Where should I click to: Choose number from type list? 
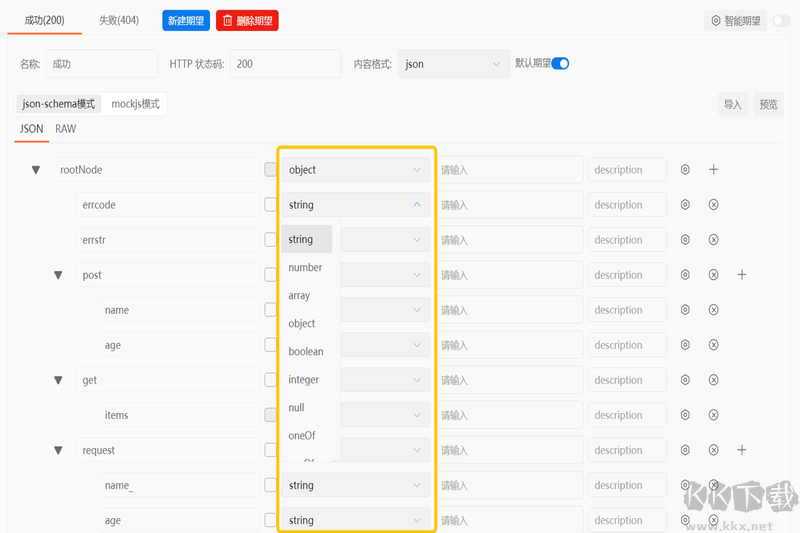coord(305,267)
